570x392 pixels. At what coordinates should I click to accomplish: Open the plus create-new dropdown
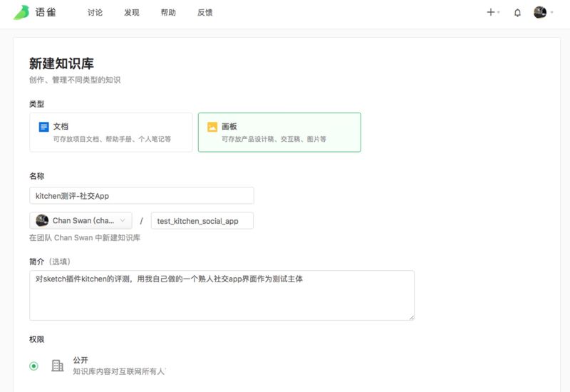(493, 12)
